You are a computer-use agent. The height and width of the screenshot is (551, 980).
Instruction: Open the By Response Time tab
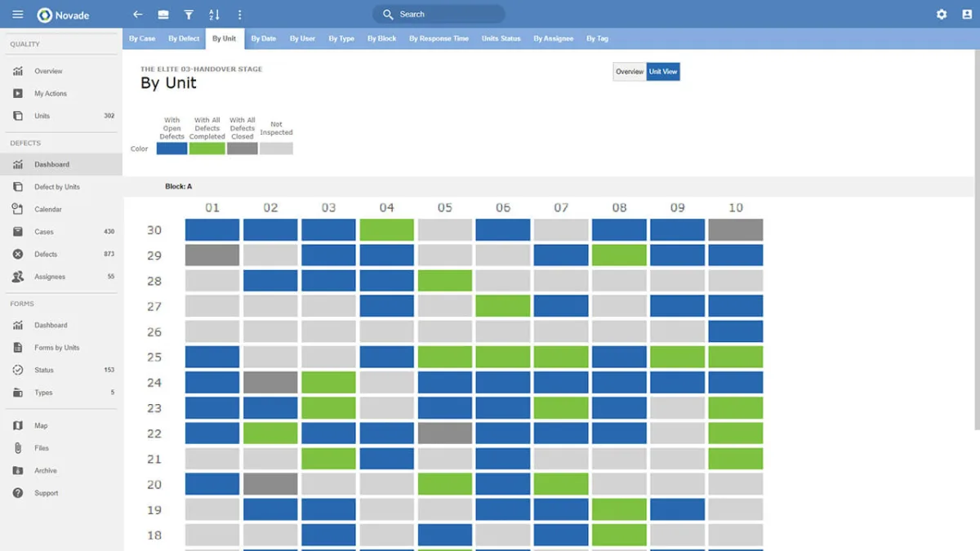tap(439, 38)
